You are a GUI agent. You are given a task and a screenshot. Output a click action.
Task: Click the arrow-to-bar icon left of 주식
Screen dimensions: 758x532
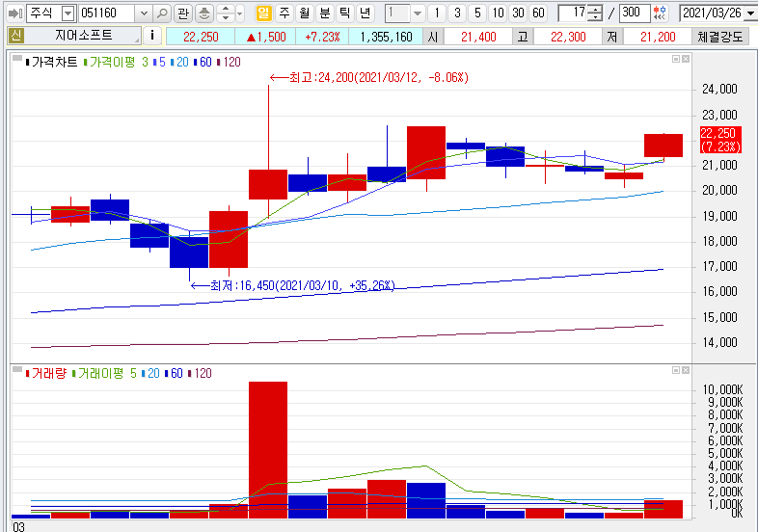point(15,13)
